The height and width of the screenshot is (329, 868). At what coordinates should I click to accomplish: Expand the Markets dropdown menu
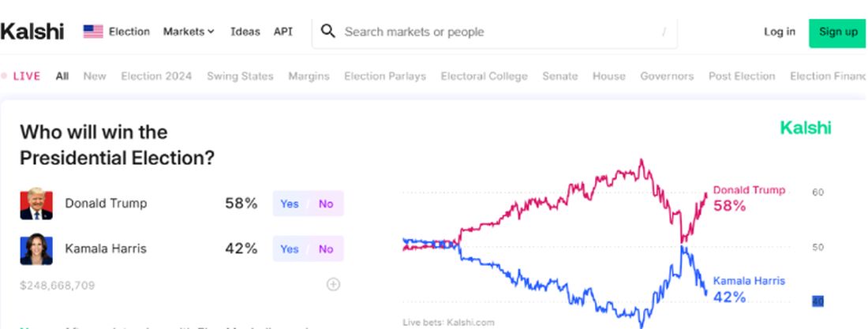click(189, 32)
